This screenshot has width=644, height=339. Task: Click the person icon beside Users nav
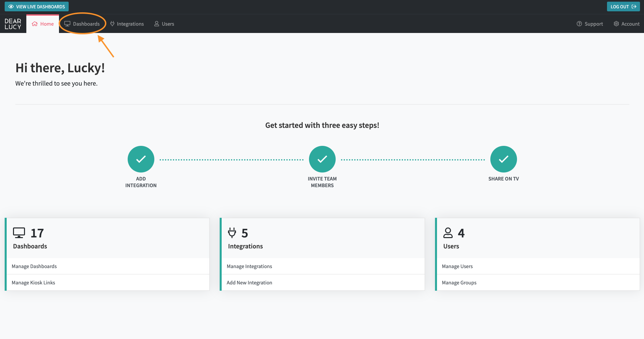tap(157, 24)
